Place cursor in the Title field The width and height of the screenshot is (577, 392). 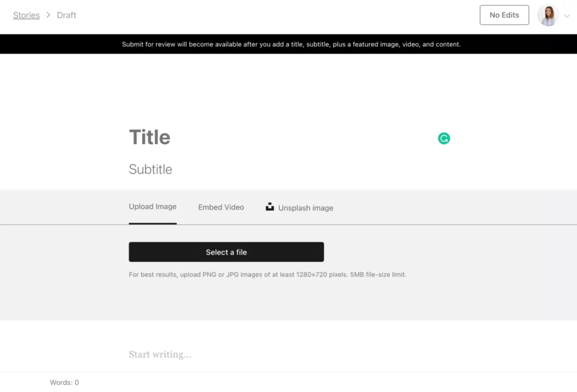150,137
